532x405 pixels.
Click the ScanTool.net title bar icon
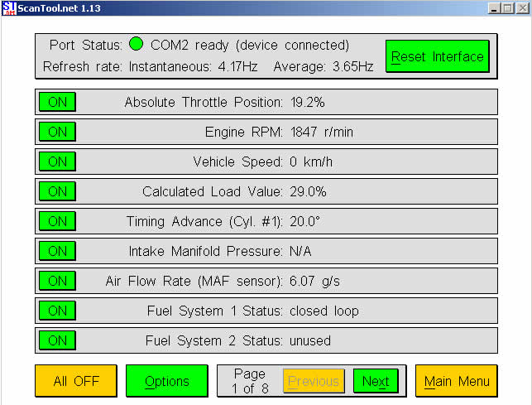(x=8, y=8)
